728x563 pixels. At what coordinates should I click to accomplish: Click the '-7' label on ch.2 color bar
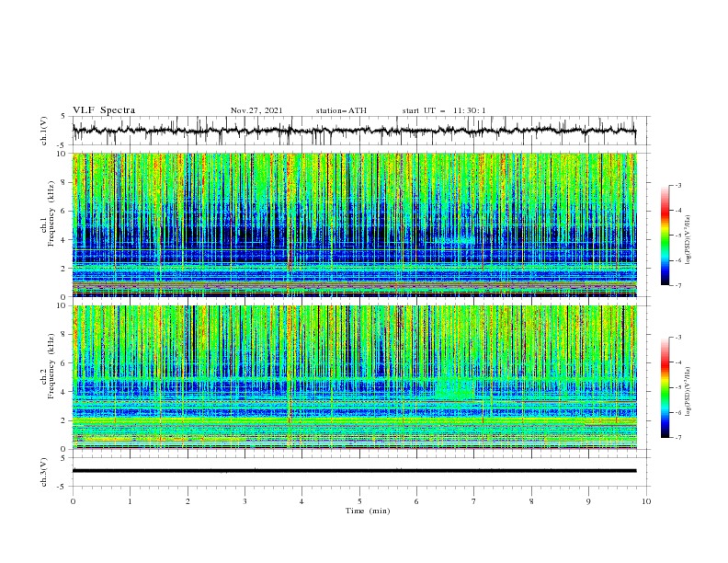678,438
